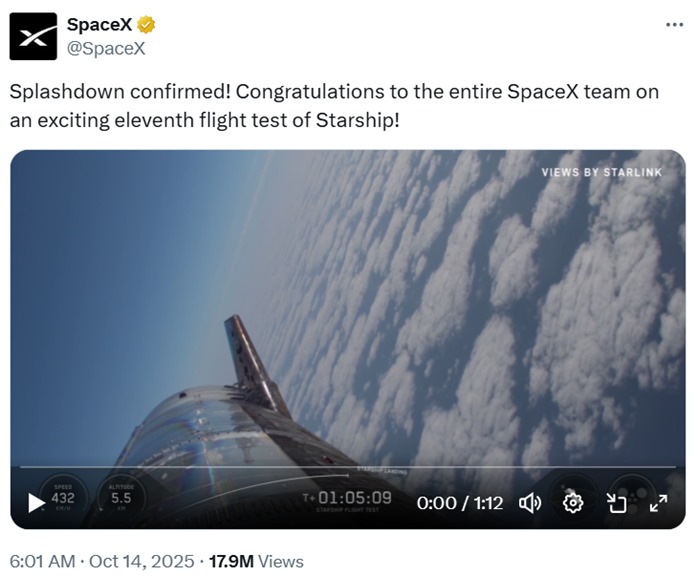Open the tweet's more options menu
The width and height of the screenshot is (698, 576).
[675, 25]
